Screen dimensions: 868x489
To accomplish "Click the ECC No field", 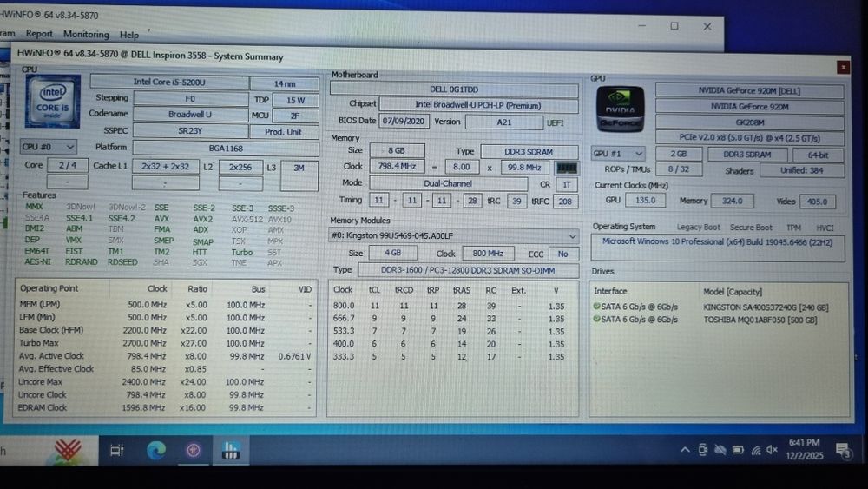I will 563,254.
